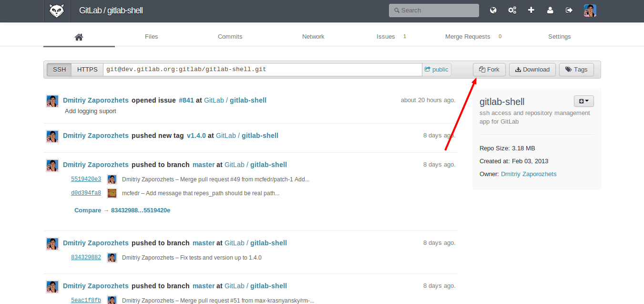
Task: Click the plus new project icon
Action: coord(531,10)
